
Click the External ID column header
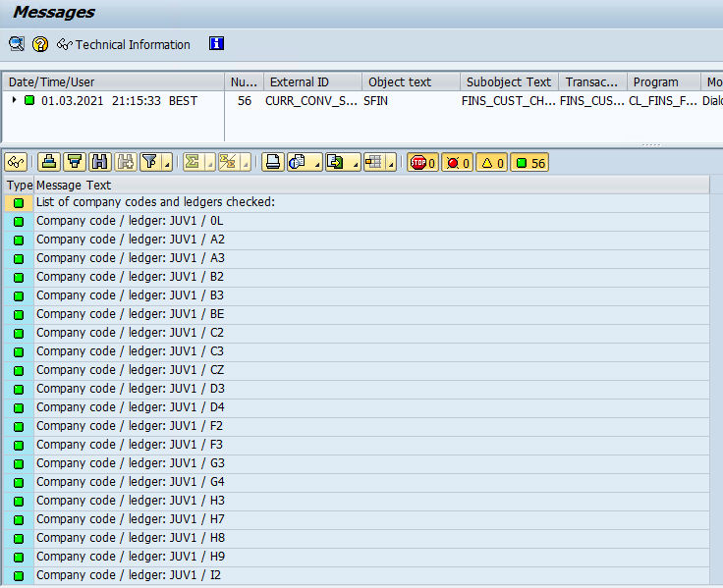[313, 81]
